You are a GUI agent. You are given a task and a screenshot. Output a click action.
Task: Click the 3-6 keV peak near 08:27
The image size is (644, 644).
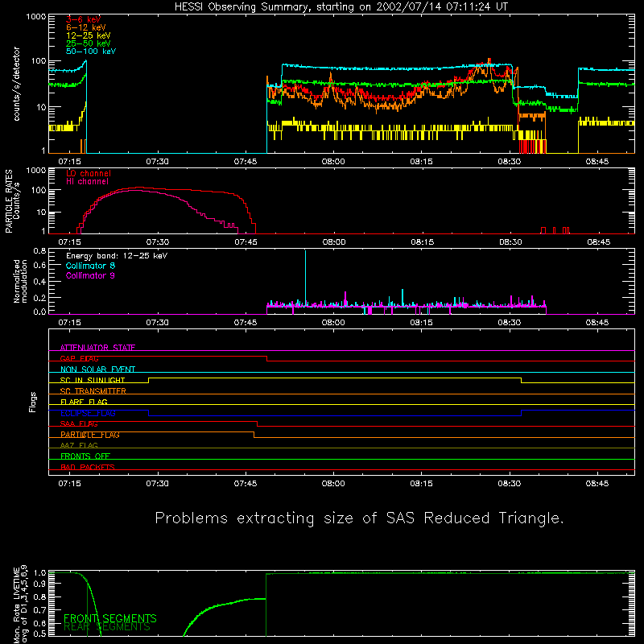click(x=489, y=61)
